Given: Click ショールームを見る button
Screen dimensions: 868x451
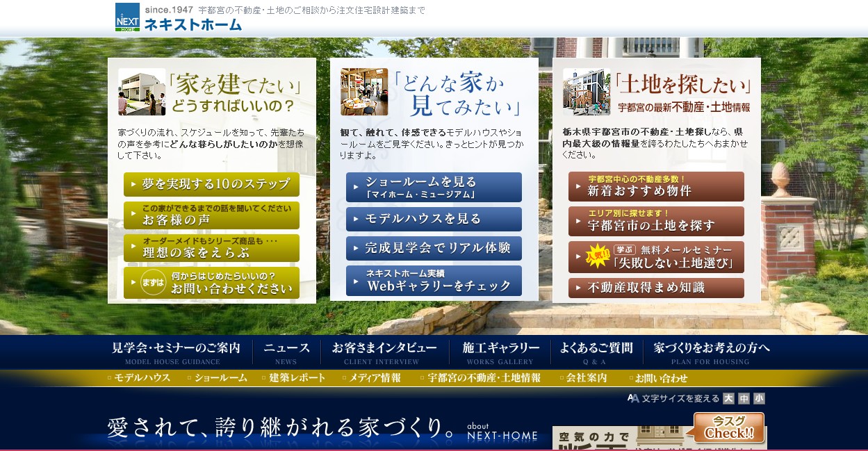Looking at the screenshot, I should click(x=434, y=187).
